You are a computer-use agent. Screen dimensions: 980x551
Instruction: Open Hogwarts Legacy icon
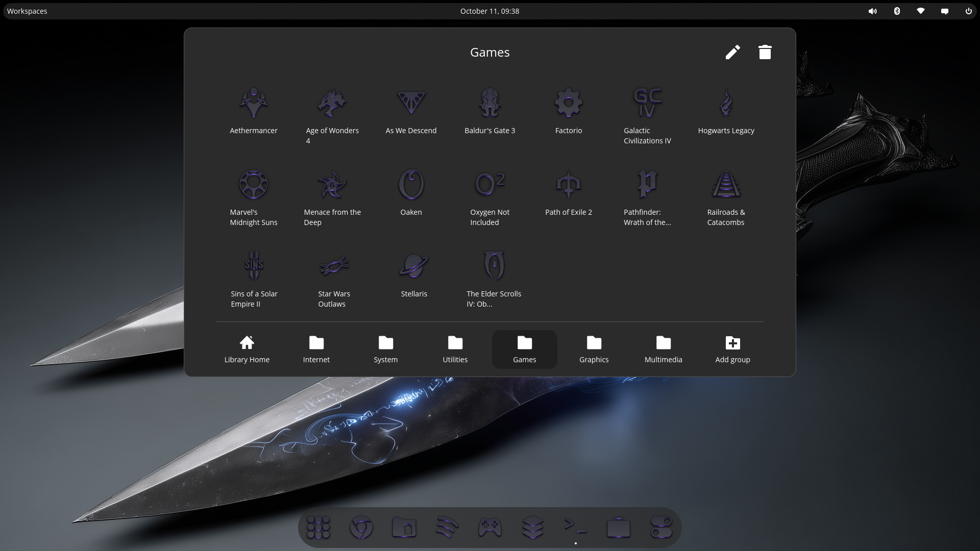(726, 104)
